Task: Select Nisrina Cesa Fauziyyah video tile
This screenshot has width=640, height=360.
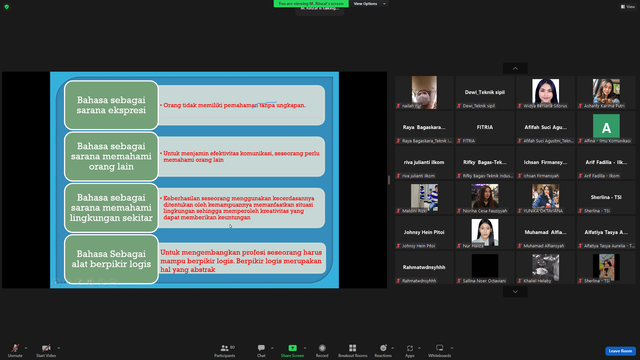Action: 484,198
